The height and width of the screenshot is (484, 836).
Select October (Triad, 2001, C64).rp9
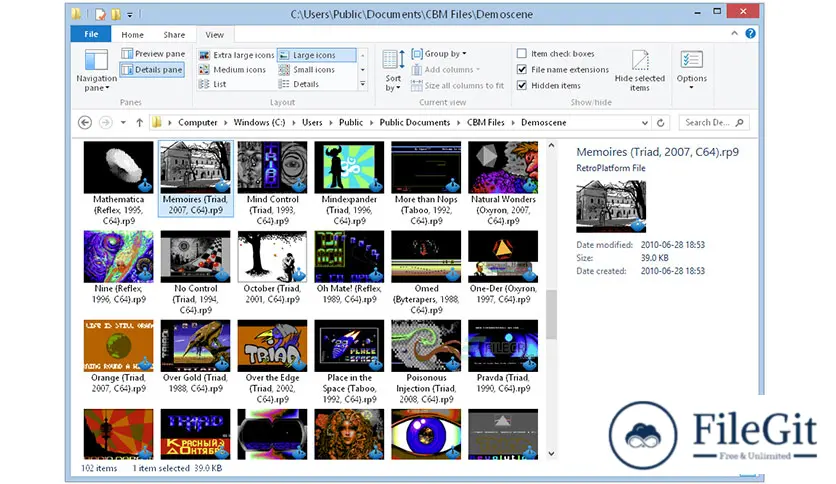[272, 268]
